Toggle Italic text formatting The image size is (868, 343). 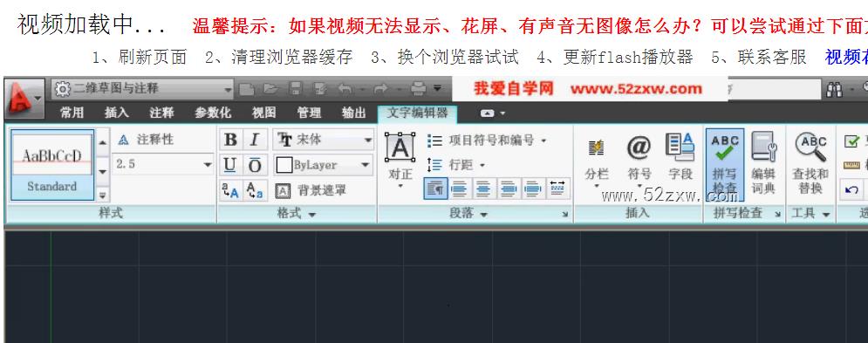pyautogui.click(x=254, y=140)
